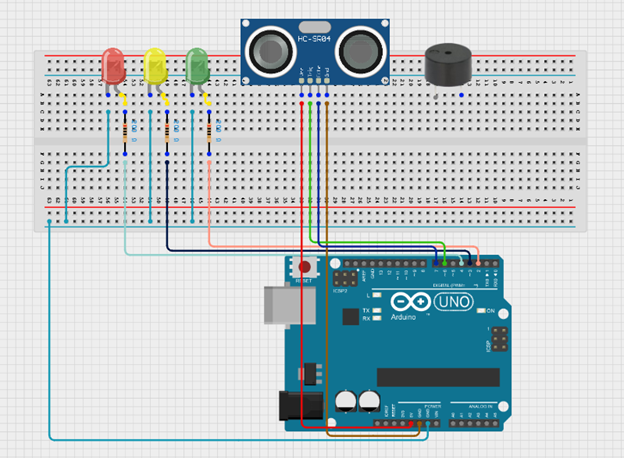Select the pale teal wire from red LED resistor
Screen dimensions: 624x458
pos(125,207)
